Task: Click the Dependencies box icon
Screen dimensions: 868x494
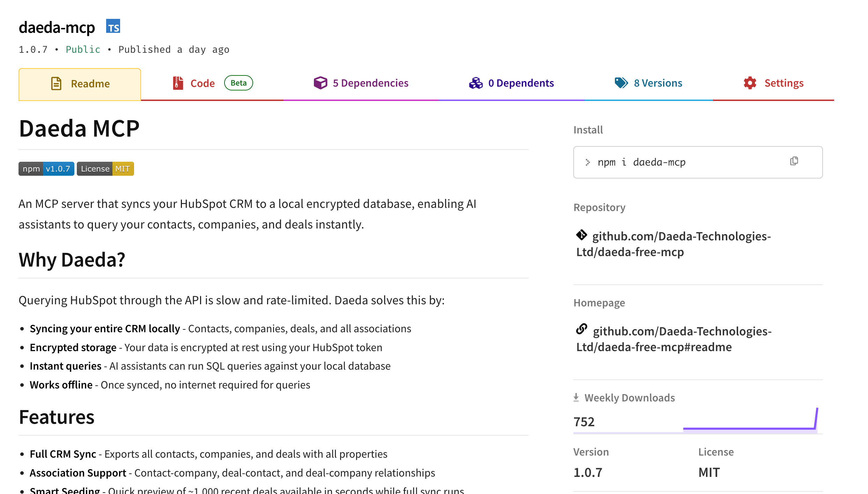Action: tap(320, 83)
